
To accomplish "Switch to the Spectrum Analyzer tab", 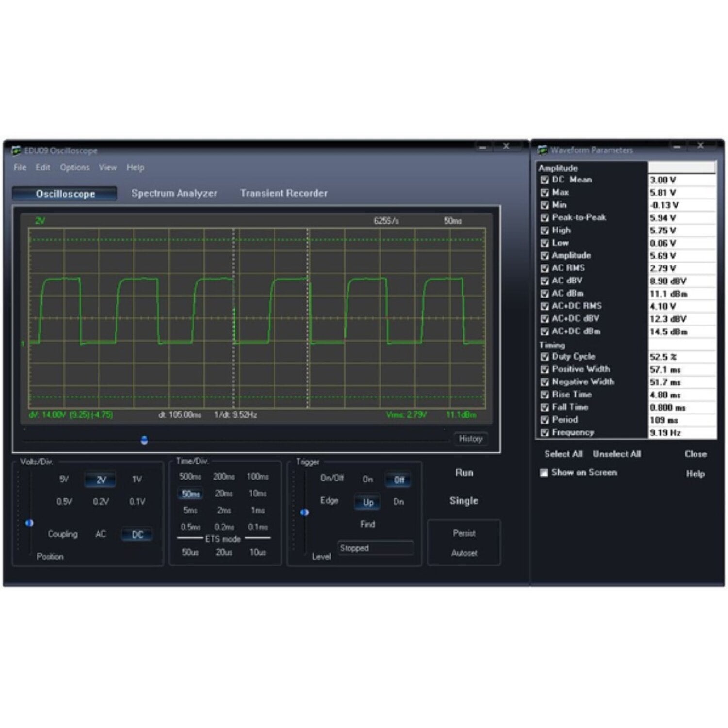I will click(x=174, y=193).
